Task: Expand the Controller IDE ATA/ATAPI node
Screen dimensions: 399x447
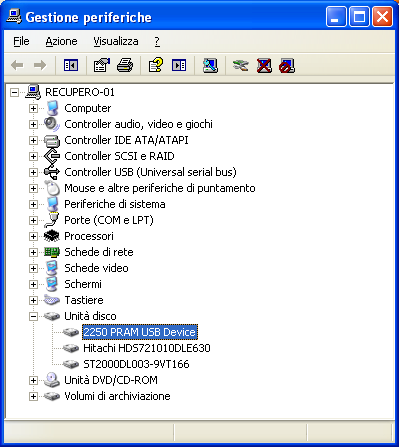Action: pyautogui.click(x=33, y=140)
